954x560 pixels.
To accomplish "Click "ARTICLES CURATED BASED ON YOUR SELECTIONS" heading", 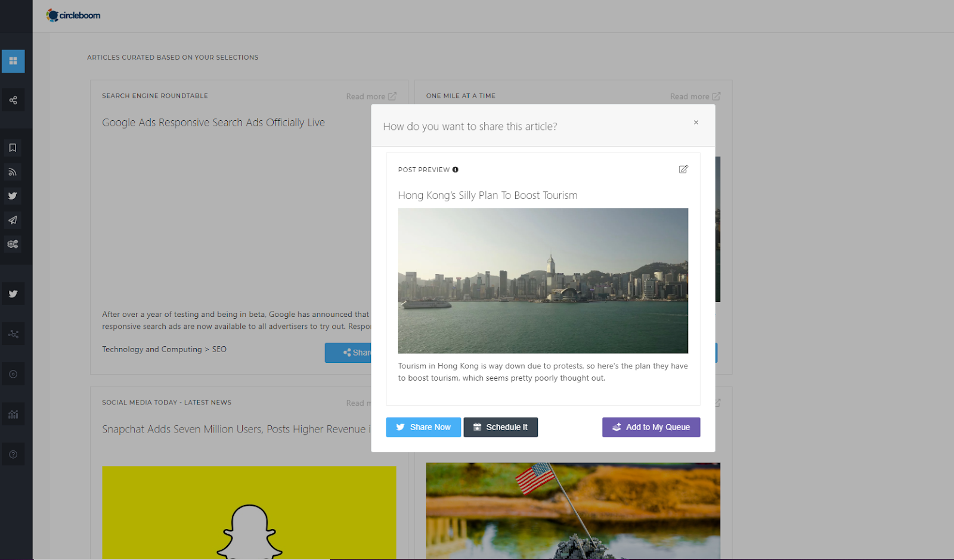I will 173,58.
